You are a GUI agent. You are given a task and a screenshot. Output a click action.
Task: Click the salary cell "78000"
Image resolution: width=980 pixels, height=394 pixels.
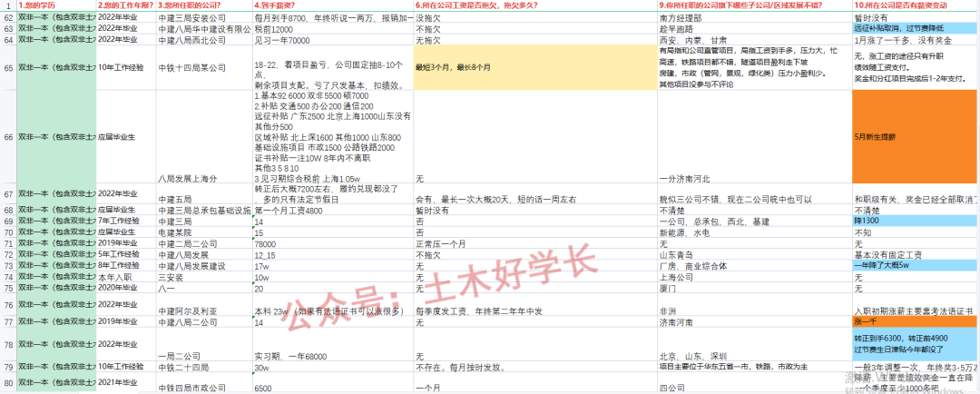pos(333,243)
